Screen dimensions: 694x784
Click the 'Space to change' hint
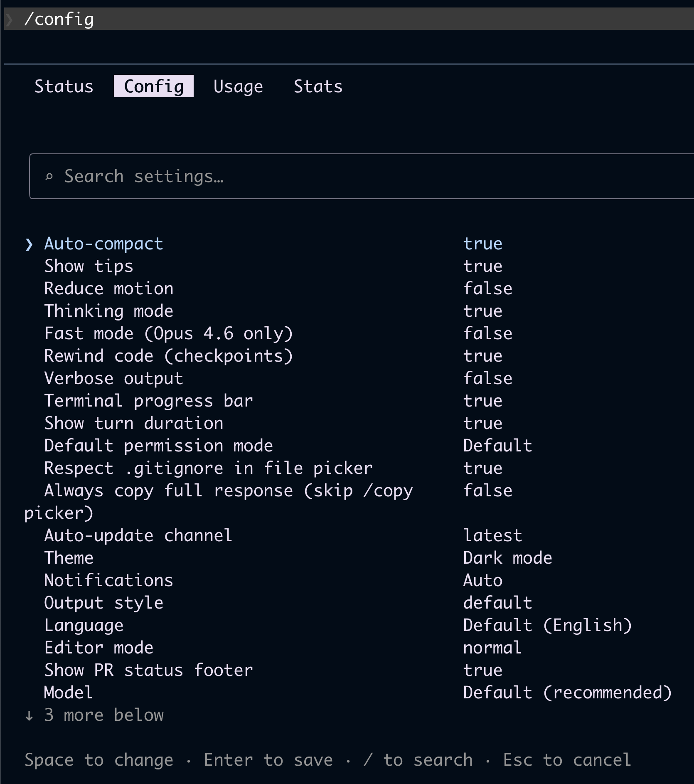click(x=99, y=760)
